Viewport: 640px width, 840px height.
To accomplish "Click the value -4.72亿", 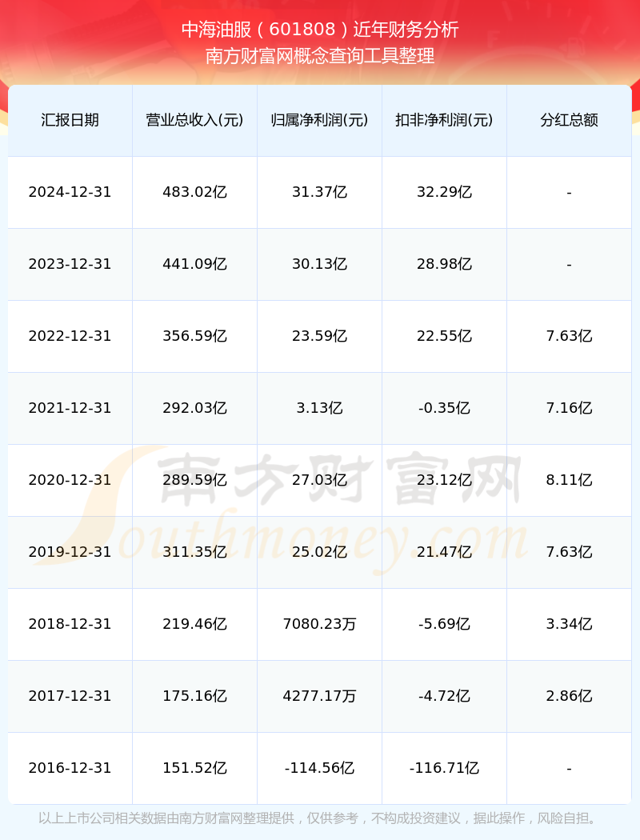I will point(445,696).
